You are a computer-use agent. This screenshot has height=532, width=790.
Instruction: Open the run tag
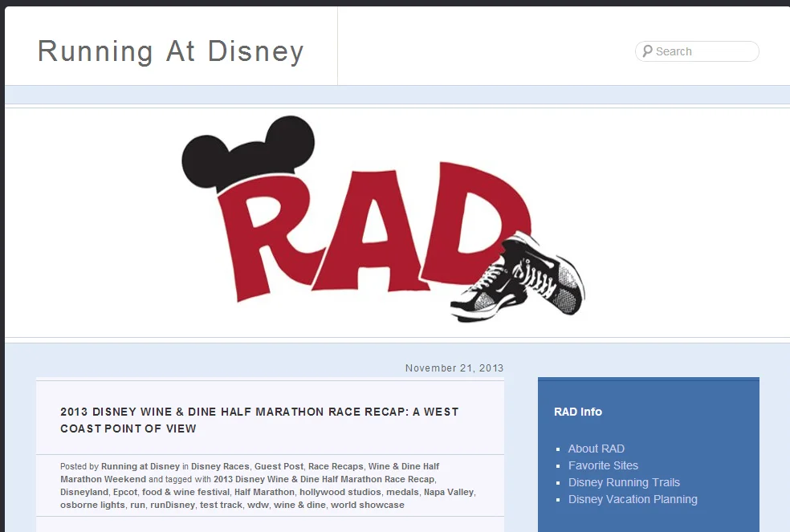[x=137, y=505]
